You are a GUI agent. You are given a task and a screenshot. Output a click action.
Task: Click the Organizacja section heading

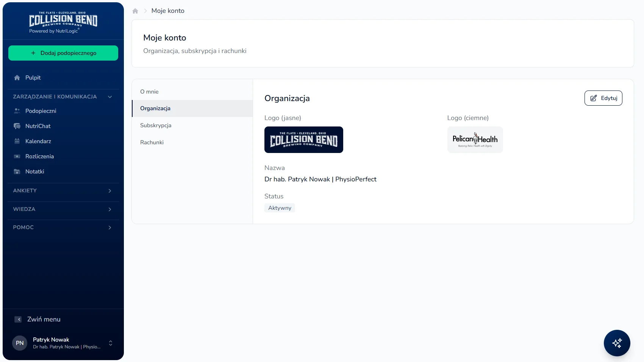coord(287,98)
